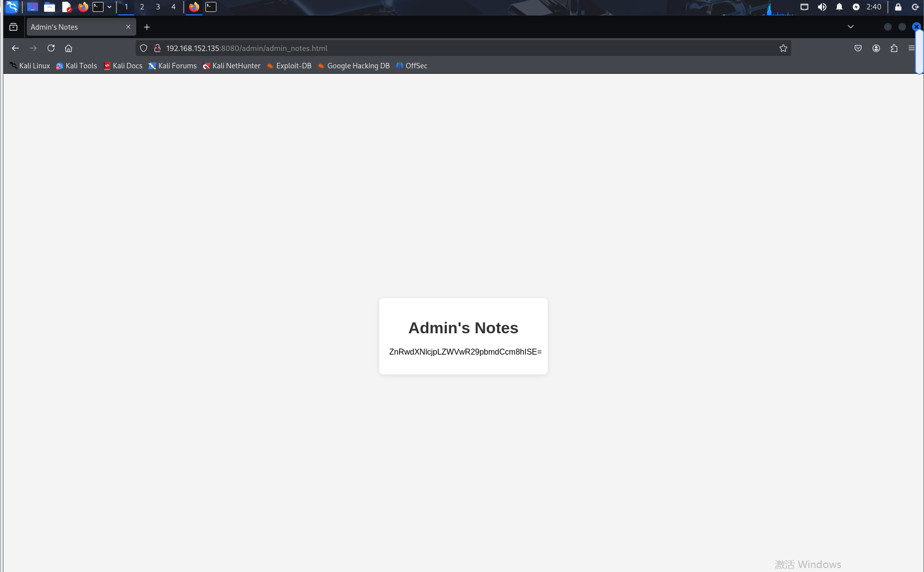
Task: Go forward one page
Action: [x=33, y=48]
